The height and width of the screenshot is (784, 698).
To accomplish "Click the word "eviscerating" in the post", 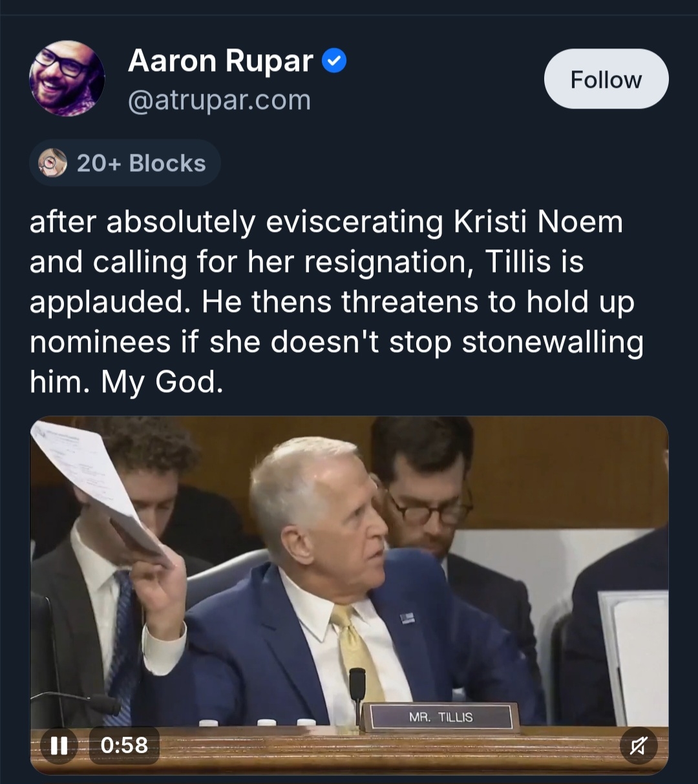I will (354, 222).
